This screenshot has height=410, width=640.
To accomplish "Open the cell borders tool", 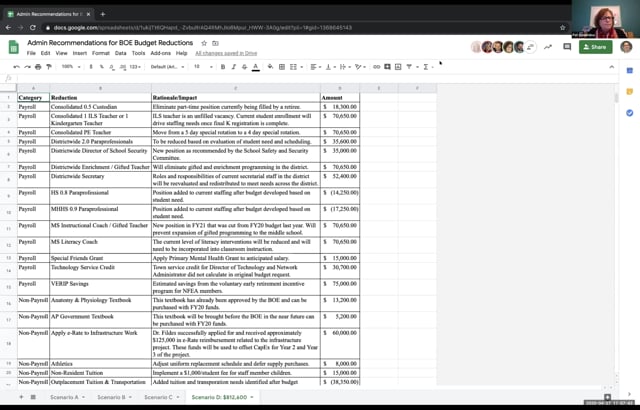I will pyautogui.click(x=282, y=67).
